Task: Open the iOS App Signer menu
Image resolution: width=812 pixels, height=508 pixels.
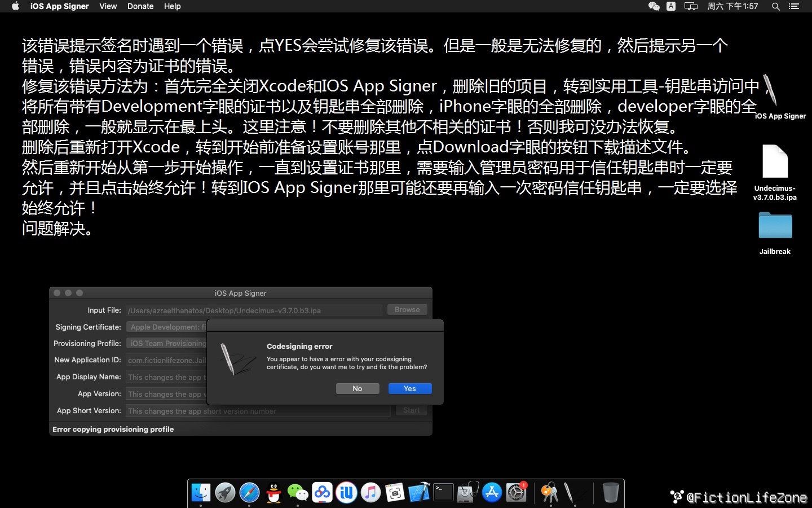Action: 59,6
